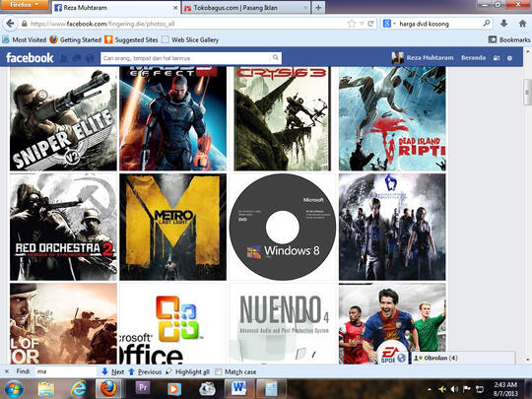The height and width of the screenshot is (399, 532).
Task: Launch Internet Explorer from taskbar
Action: pyautogui.click(x=79, y=389)
